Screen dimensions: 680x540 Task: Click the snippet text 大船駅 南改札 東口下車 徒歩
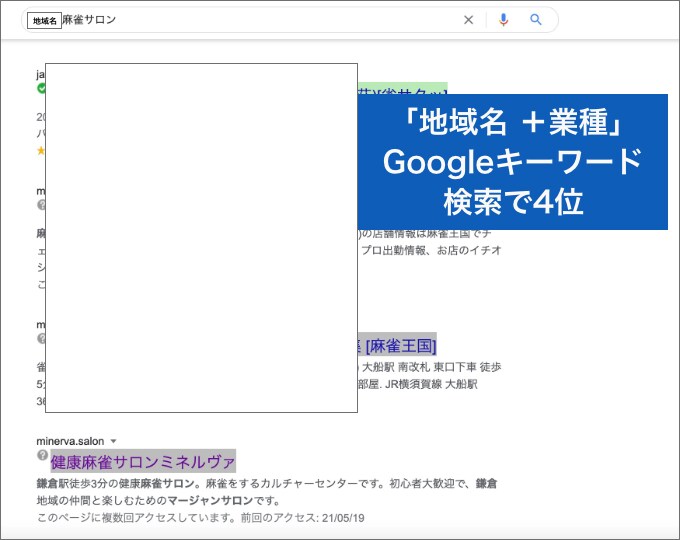[x=431, y=367]
